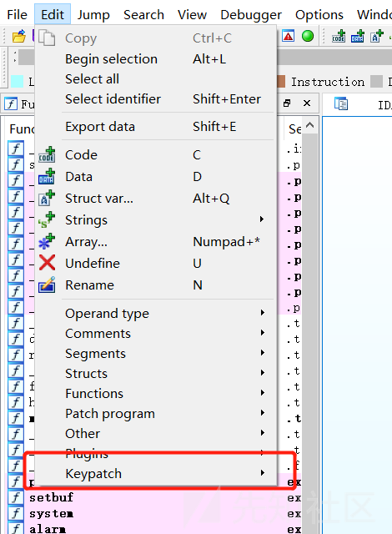Click the red warning triangle toolbar icon
Screen dimensions: 392x534
pos(288,36)
